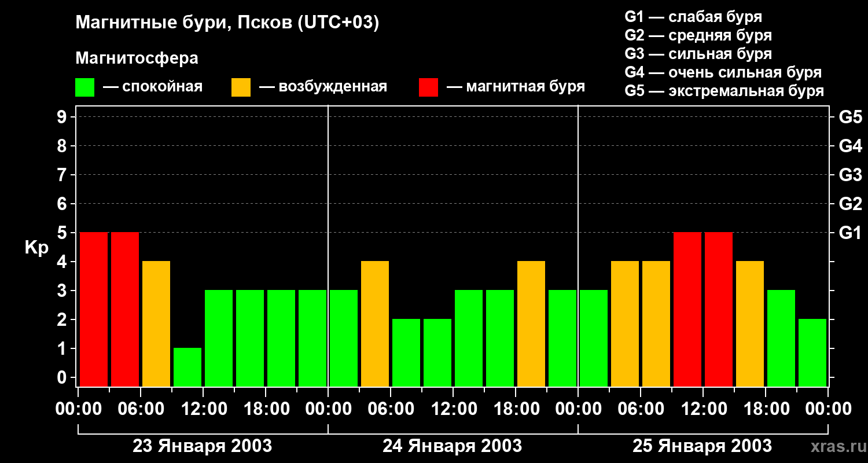Click the last green bar of 24 Января at 21:00
868x463 pixels.
[562, 338]
